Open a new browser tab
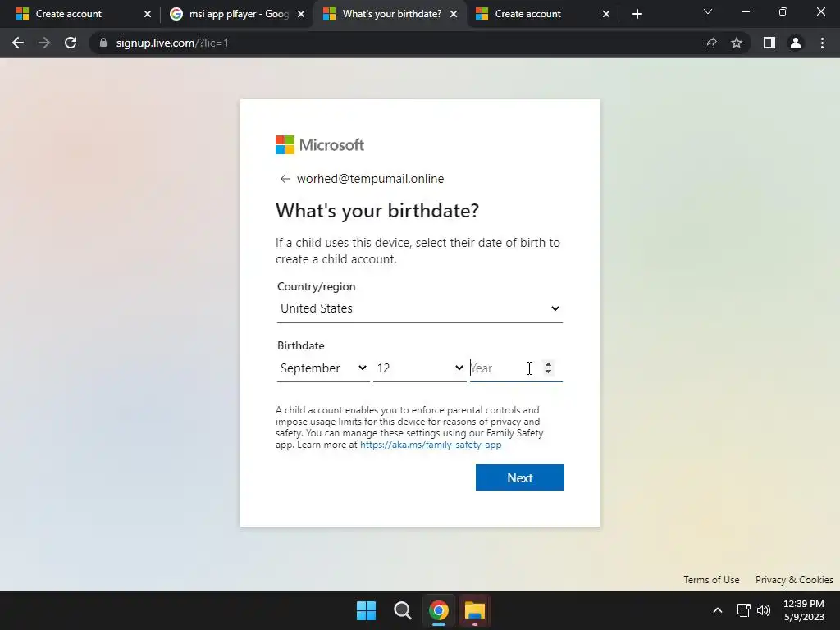Image resolution: width=840 pixels, height=630 pixels. pyautogui.click(x=637, y=14)
